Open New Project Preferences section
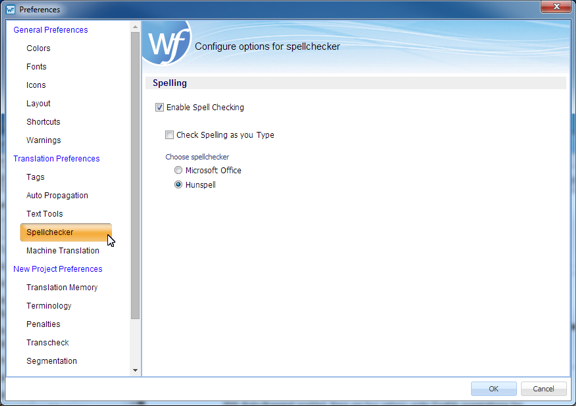This screenshot has height=406, width=576. click(x=58, y=269)
